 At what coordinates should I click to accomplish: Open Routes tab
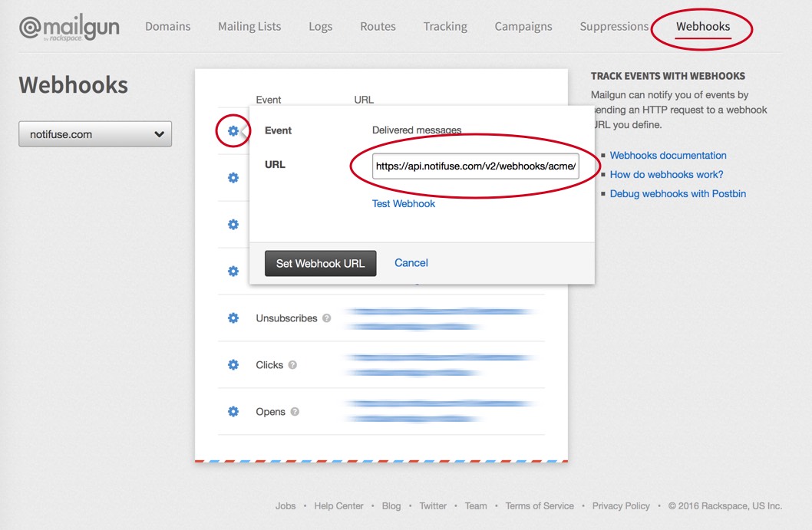378,26
